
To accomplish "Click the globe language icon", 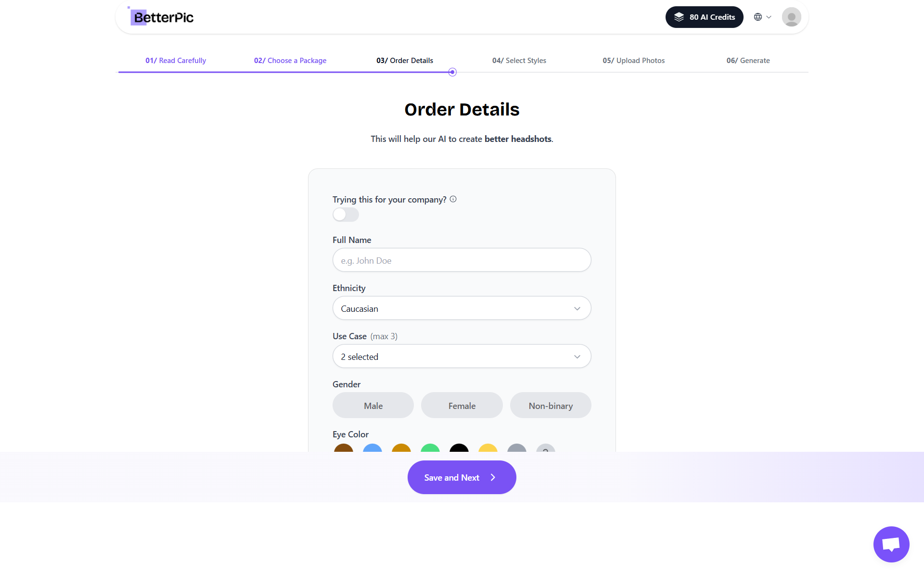I will [758, 17].
